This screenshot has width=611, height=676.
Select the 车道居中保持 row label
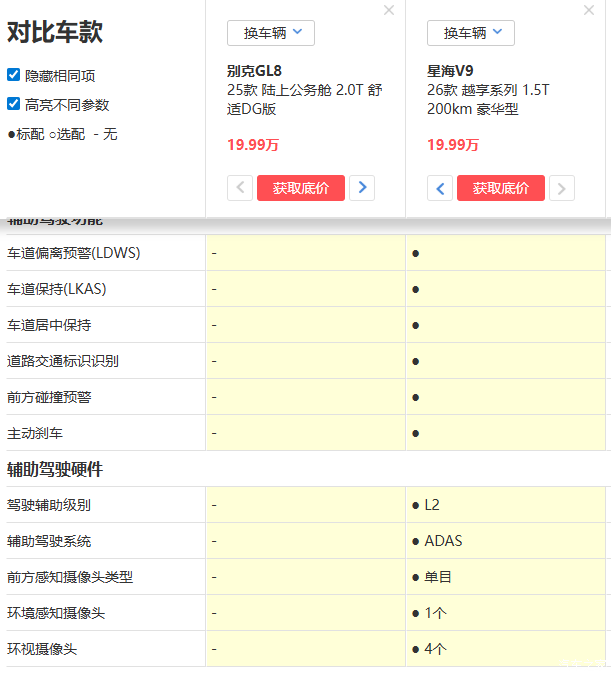pyautogui.click(x=49, y=325)
